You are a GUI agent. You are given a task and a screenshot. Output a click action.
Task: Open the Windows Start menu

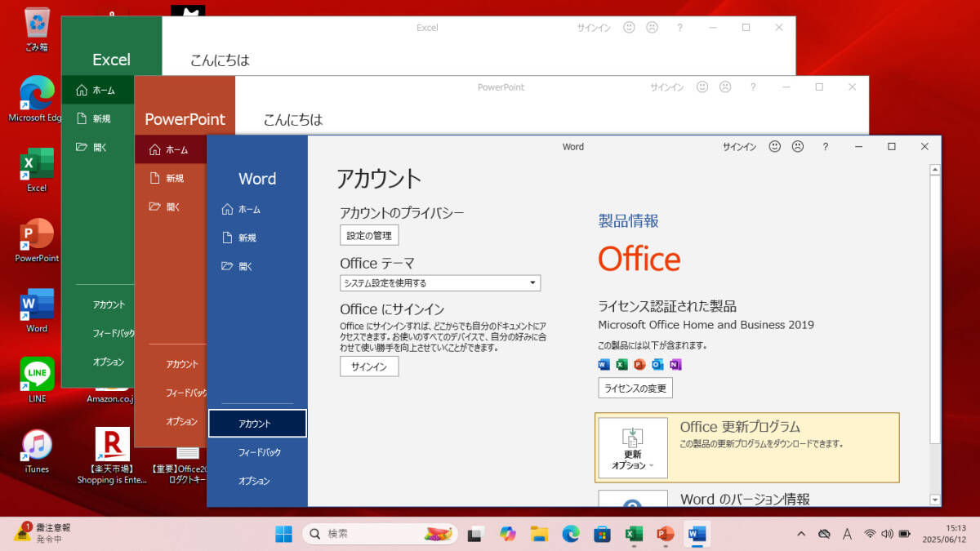[x=284, y=534]
